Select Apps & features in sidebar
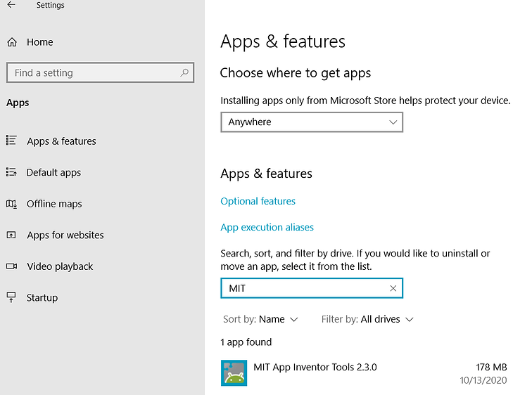 pos(61,141)
